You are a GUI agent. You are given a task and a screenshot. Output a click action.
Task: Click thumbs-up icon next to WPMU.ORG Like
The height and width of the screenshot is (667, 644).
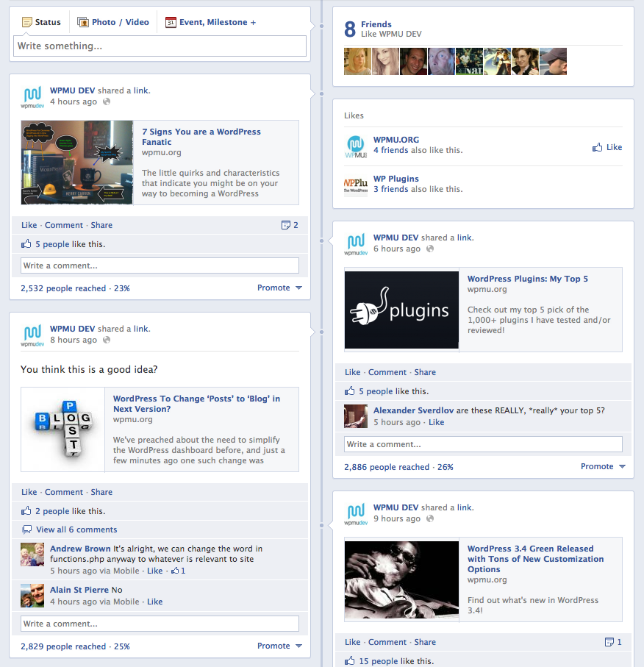click(597, 147)
